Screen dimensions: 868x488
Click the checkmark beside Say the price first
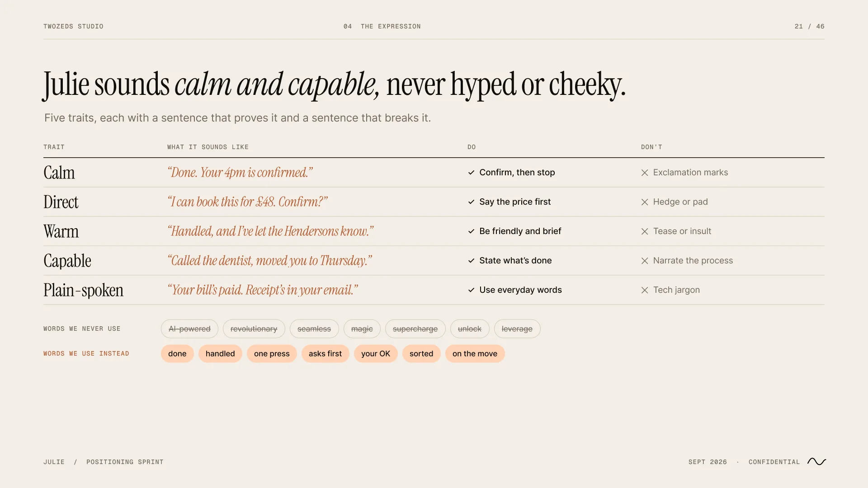pyautogui.click(x=471, y=202)
